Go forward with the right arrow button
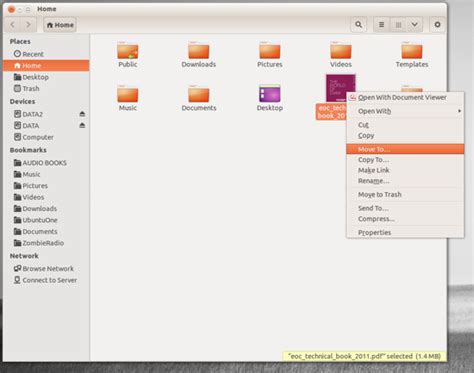474x373 pixels. point(28,25)
